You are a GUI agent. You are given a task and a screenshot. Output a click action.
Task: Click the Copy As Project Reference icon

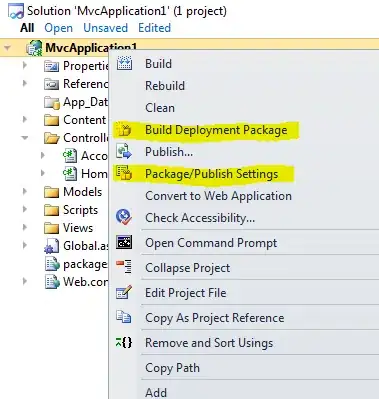pos(124,317)
